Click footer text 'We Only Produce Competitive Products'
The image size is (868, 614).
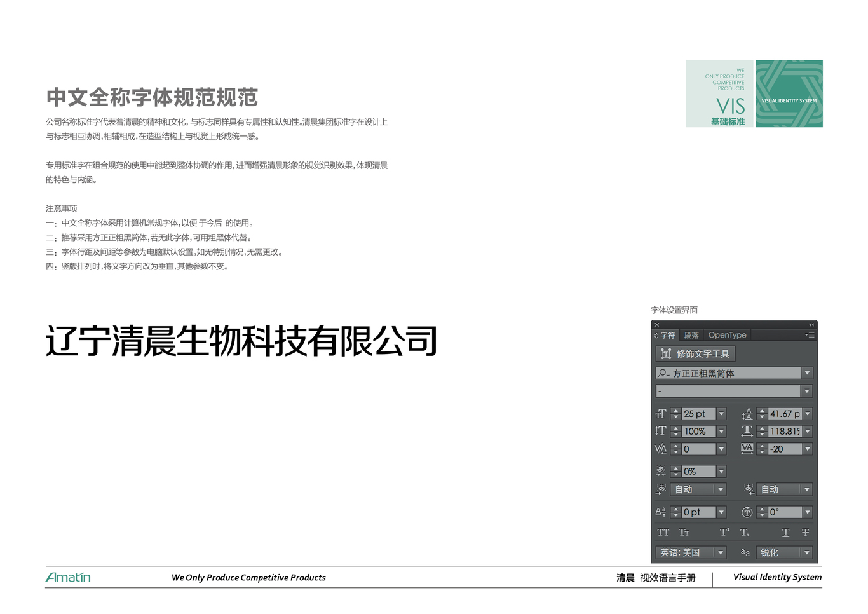(248, 577)
